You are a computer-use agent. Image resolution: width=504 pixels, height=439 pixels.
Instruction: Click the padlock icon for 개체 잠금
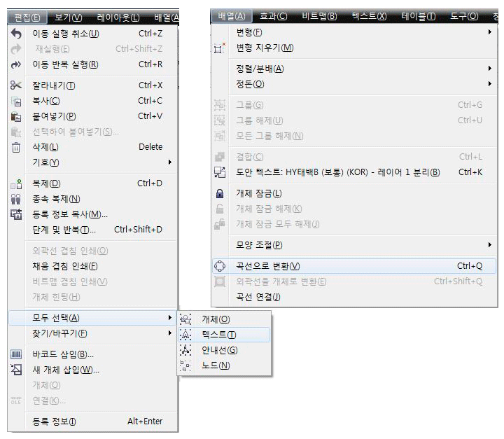[220, 193]
